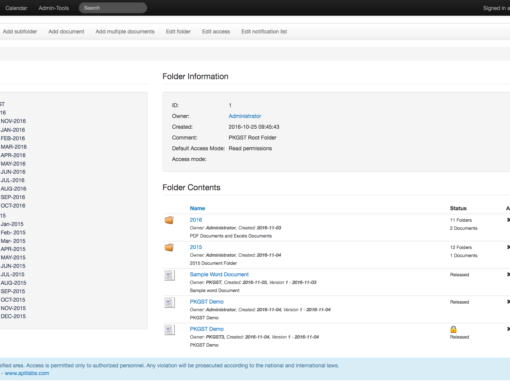Click the 'PKGST Root Folder' comment text

[x=252, y=137]
